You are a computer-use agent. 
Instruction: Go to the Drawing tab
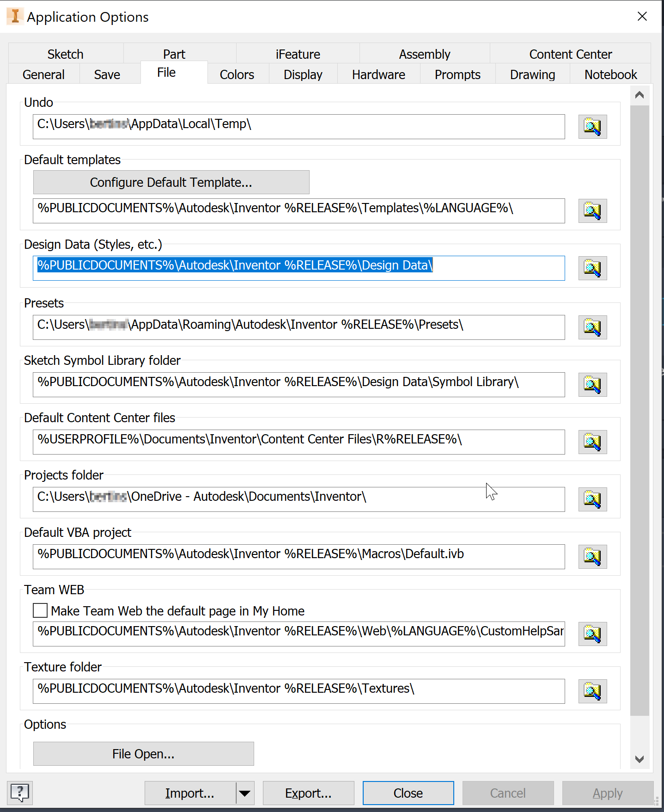coord(533,74)
